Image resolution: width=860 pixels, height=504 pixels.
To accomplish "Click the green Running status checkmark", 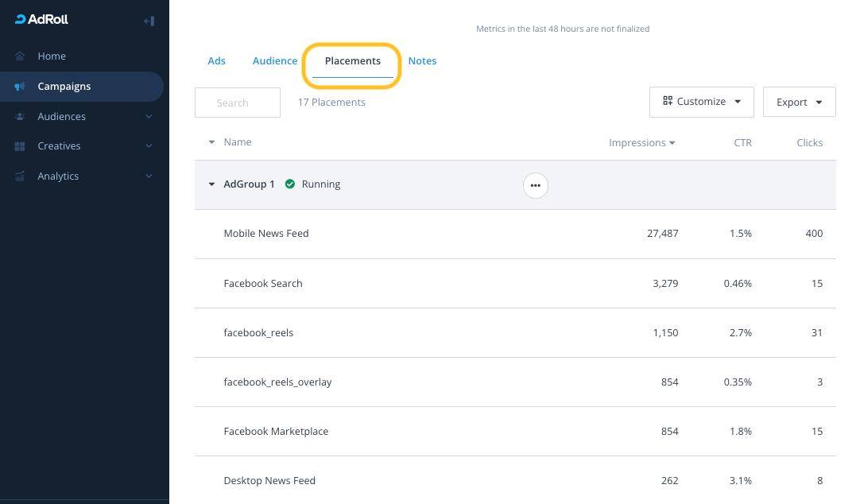I will (x=290, y=184).
